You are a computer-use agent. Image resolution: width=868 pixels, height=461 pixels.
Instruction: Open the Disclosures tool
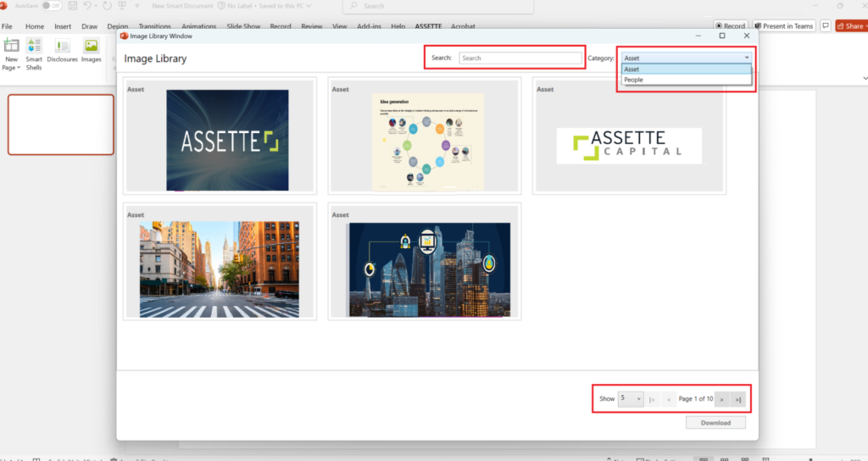(62, 50)
